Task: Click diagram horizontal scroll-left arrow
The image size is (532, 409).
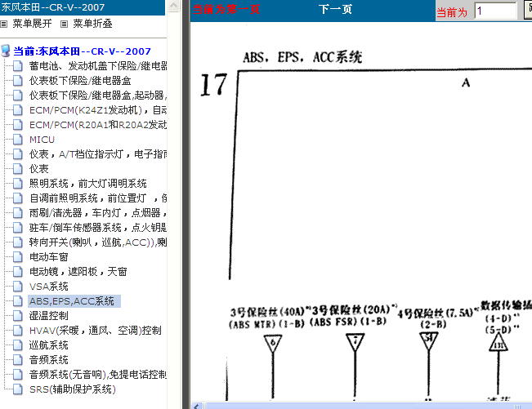Action: pos(197,406)
